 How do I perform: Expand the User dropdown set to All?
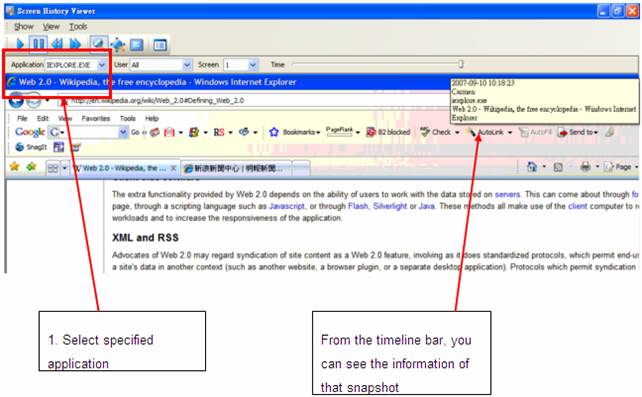187,65
